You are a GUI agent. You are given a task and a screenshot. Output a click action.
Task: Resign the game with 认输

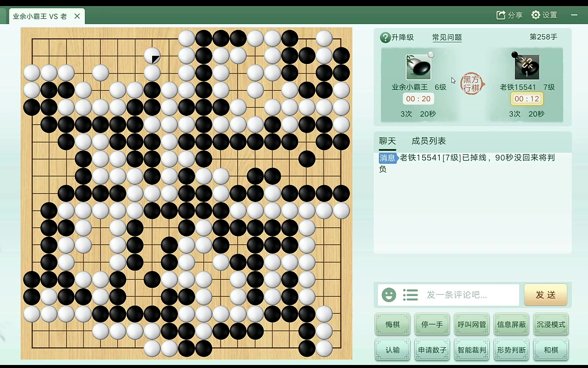point(392,350)
